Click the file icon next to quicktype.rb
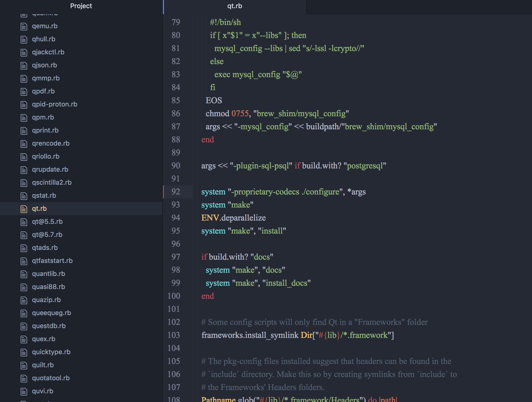 24,352
